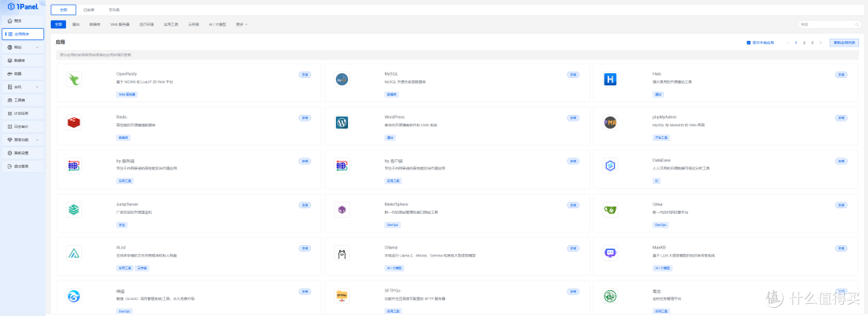Viewport: 868px width, 316px height.
Task: Click the MySQL dolphin app icon
Action: (x=342, y=79)
